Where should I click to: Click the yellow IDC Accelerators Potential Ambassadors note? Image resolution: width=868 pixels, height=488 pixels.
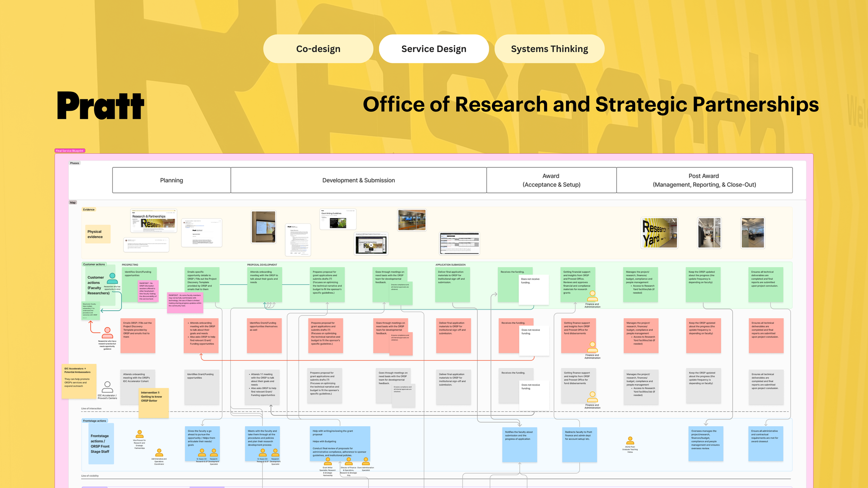click(x=79, y=381)
